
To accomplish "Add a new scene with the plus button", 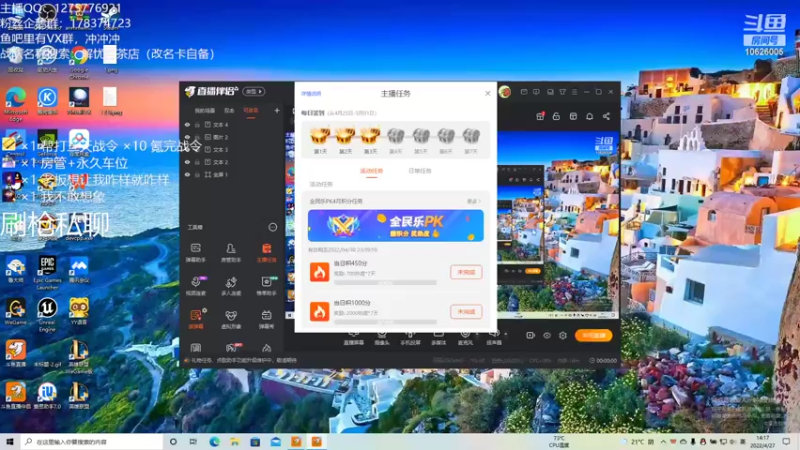I will point(277,110).
